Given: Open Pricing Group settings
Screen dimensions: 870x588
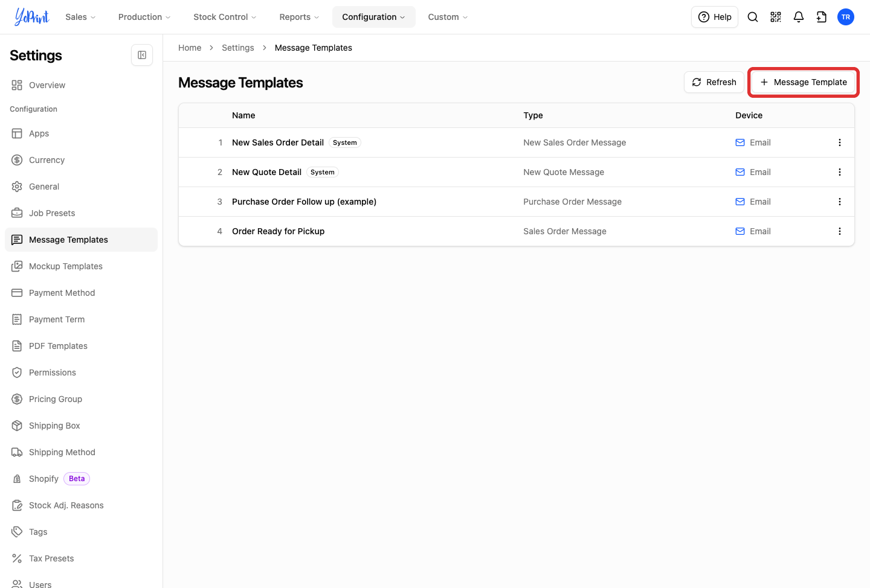Looking at the screenshot, I should 81,399.
